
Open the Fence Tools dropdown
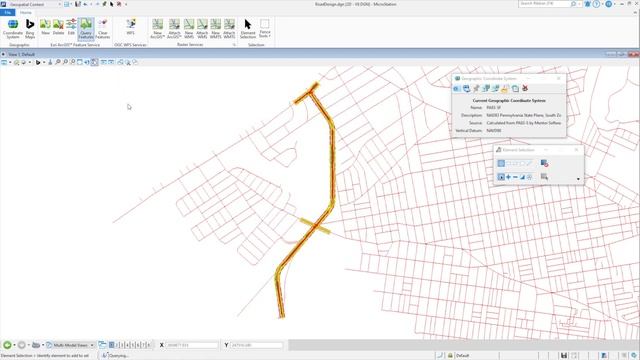(x=264, y=29)
